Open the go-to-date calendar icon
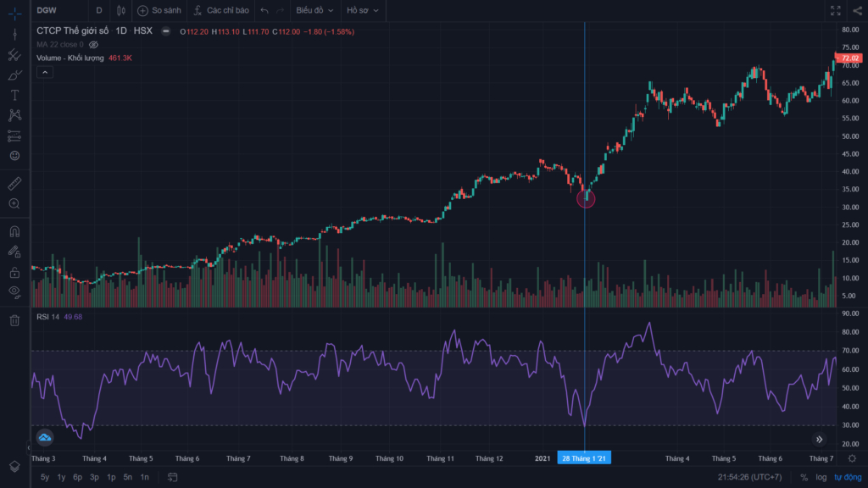 point(173,477)
